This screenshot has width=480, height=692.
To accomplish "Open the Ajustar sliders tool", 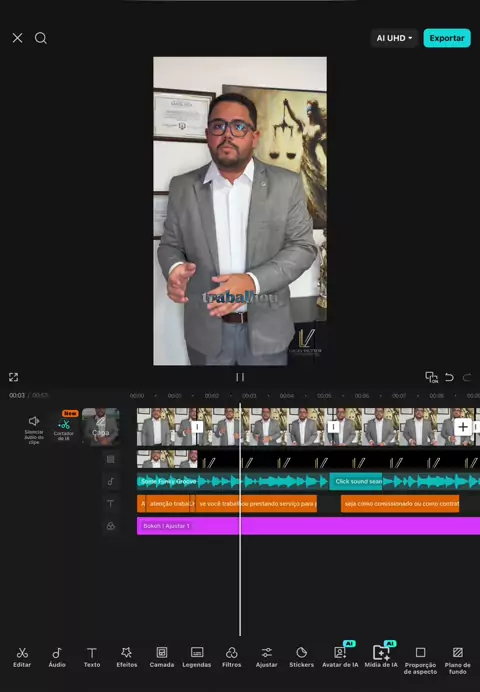I will [266, 657].
